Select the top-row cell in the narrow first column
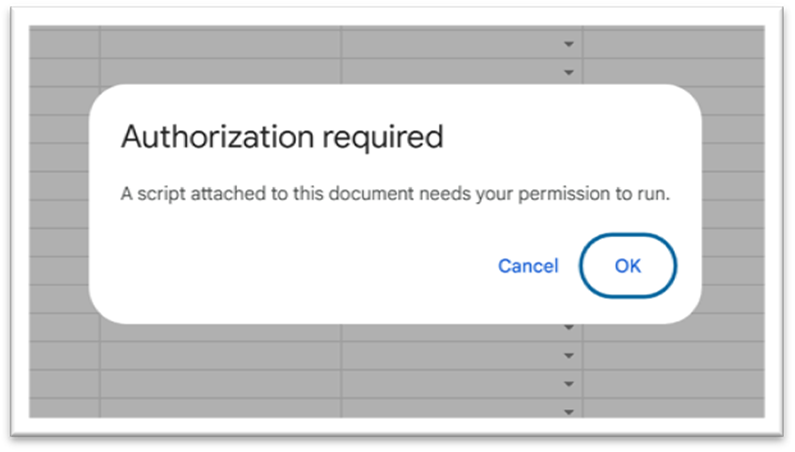Image resolution: width=795 pixels, height=452 pixels. 64,44
